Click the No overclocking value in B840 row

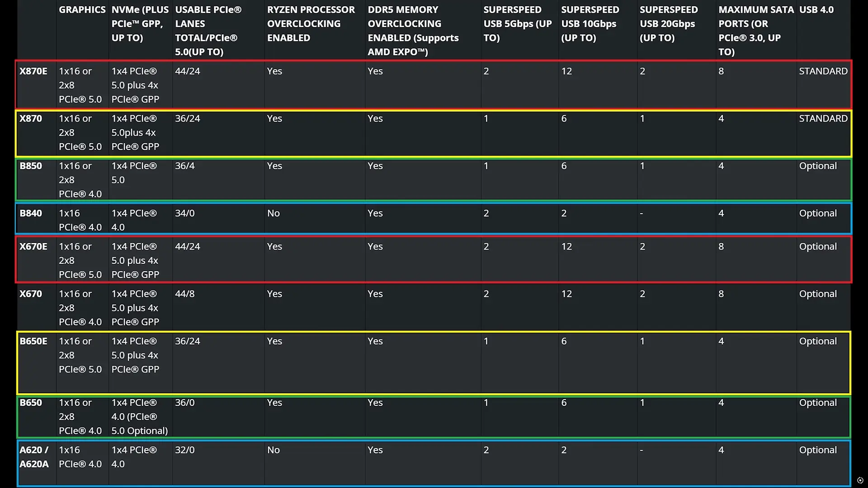(274, 213)
